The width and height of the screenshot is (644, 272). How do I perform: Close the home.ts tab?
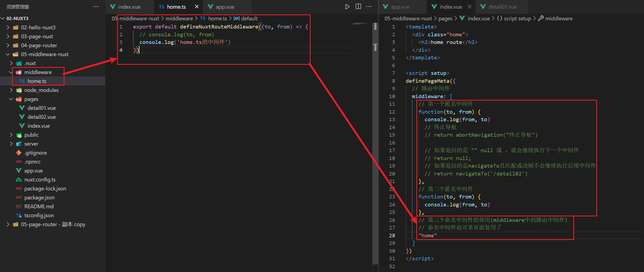point(197,7)
